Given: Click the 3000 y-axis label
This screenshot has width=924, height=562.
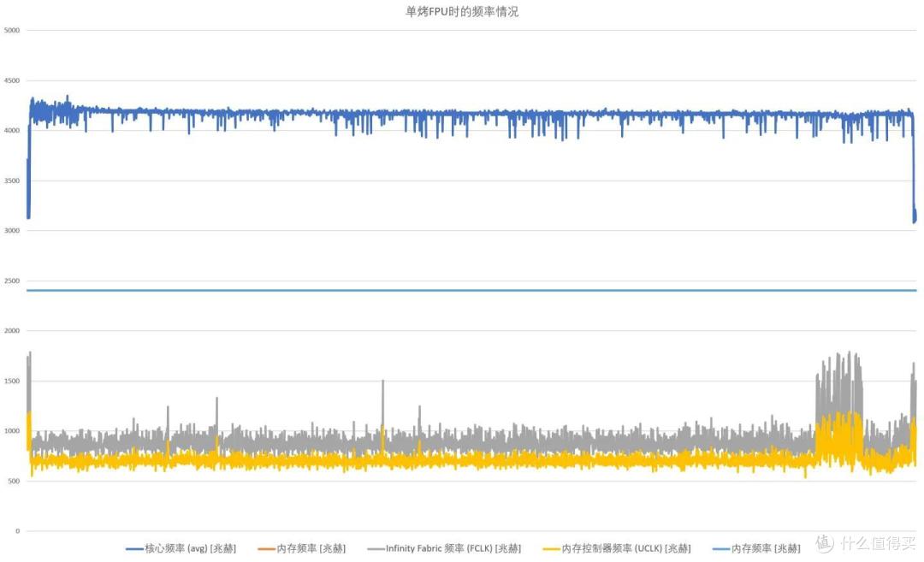Looking at the screenshot, I should coord(12,230).
